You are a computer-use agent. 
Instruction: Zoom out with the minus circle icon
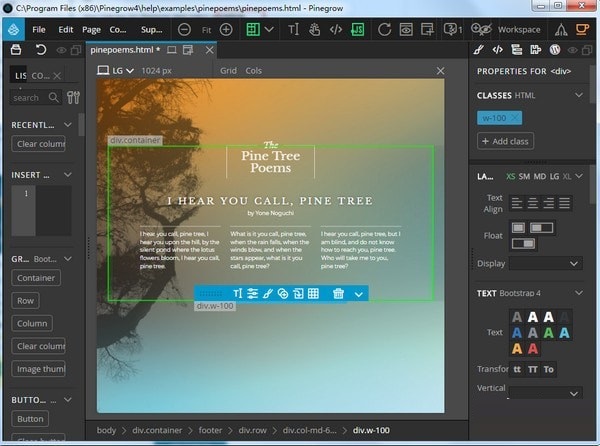coord(184,29)
